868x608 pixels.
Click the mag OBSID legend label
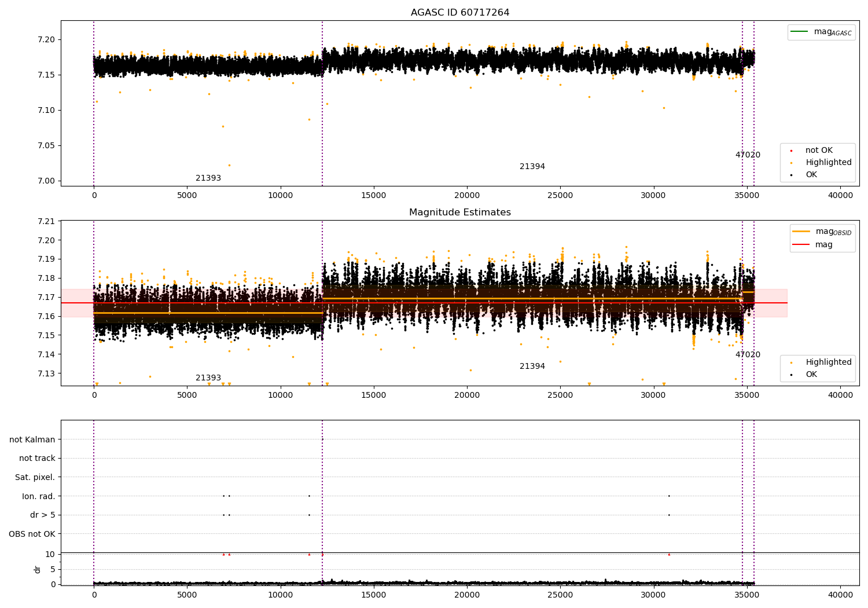point(833,232)
